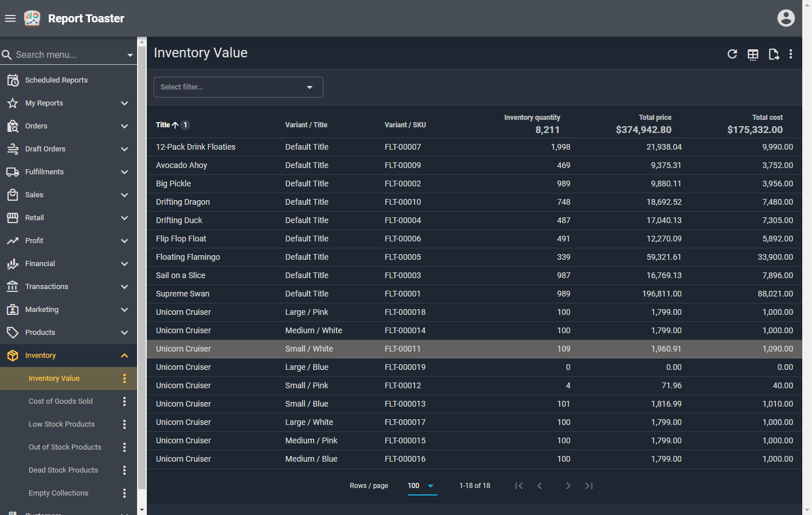Go to Dead Stock Products report
812x515 pixels.
[63, 470]
